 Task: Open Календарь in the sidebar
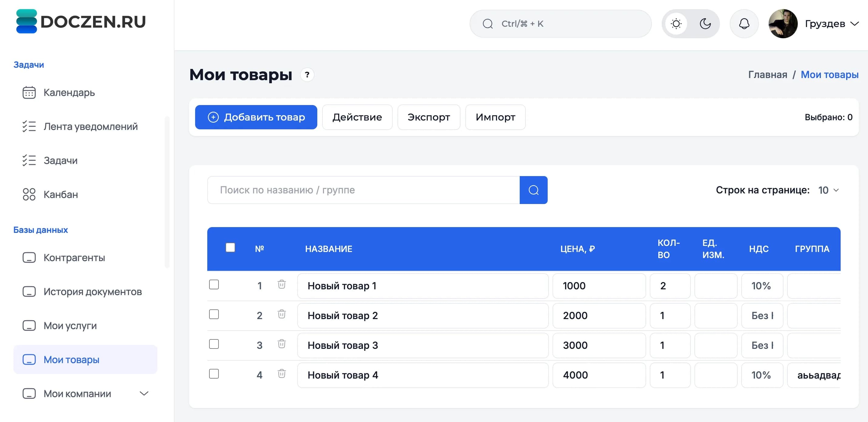coord(85,93)
